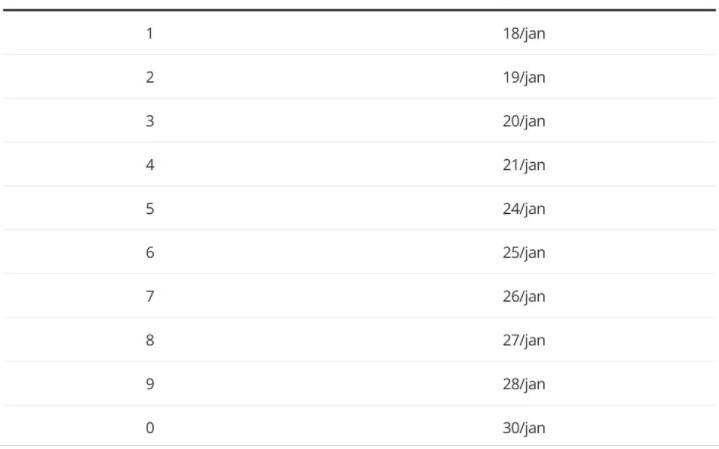Screen dimensions: 719x449
Task: Select the 21/jan date cell
Action: click(523, 165)
